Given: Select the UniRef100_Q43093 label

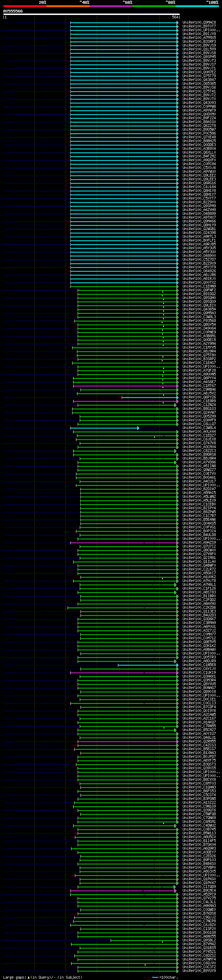Looking at the screenshot, I should click(x=199, y=103).
